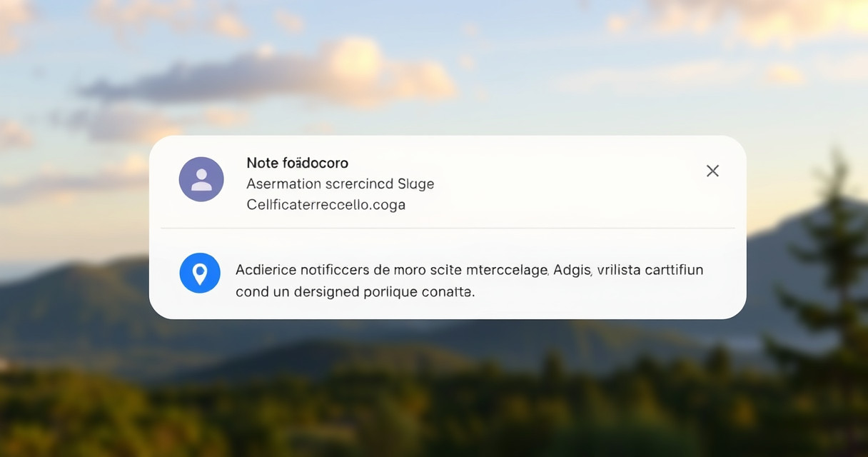
Task: Click the "Asermation scrercincd Sluge" subtitle line
Action: [340, 184]
